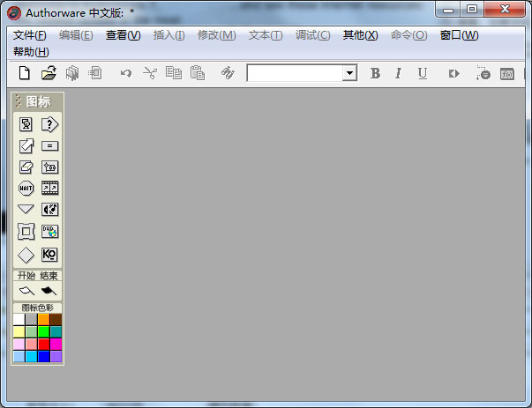532x408 pixels.
Task: Open the 插入(I) menu
Action: [x=169, y=35]
